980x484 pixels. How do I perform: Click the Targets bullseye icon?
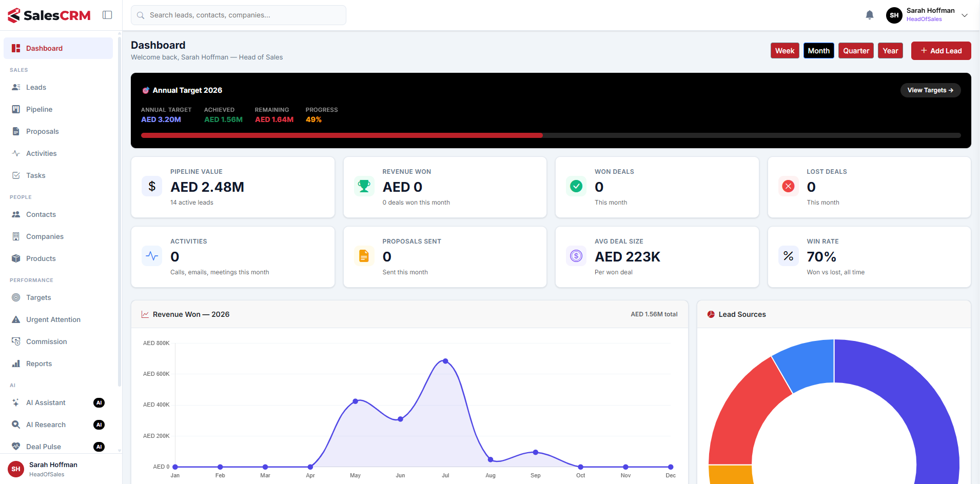point(16,297)
